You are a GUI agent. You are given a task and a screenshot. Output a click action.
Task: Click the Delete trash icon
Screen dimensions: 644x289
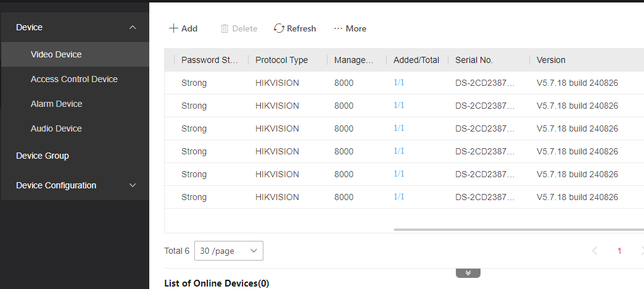225,28
